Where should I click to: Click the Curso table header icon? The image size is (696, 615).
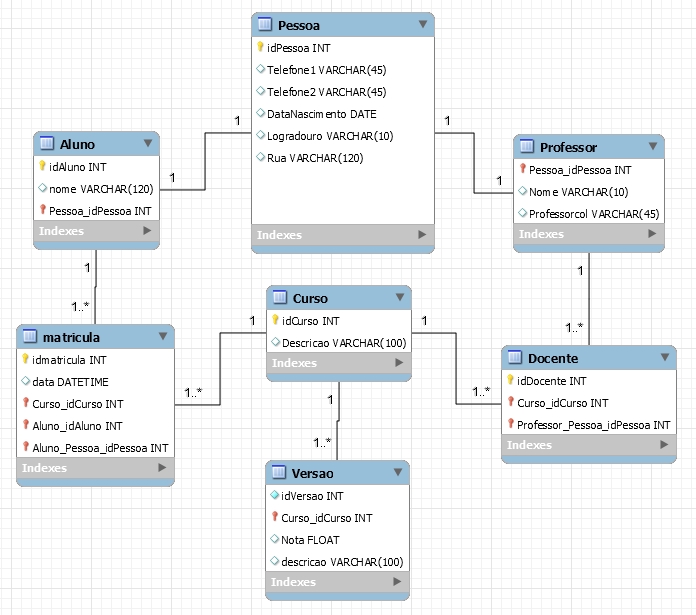click(x=279, y=298)
